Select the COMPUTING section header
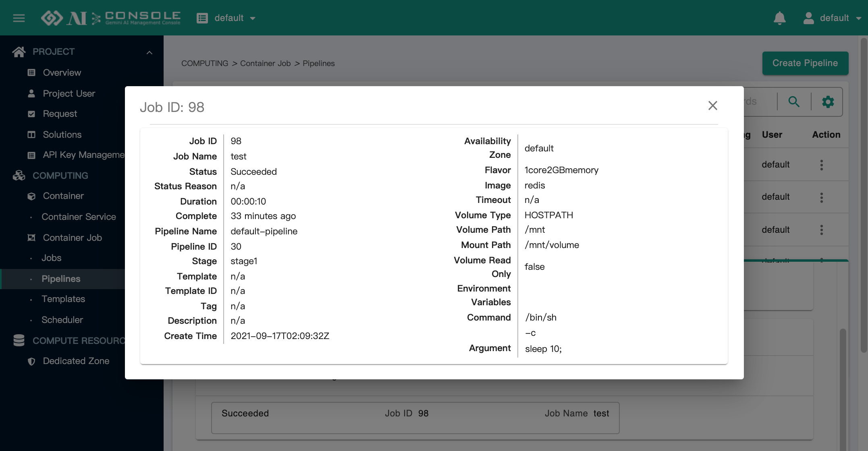Screen dimensions: 868x451 click(60, 176)
